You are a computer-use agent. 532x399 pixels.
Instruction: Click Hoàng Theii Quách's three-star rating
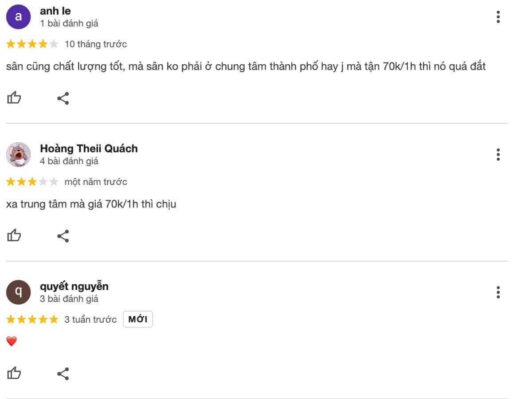(32, 182)
